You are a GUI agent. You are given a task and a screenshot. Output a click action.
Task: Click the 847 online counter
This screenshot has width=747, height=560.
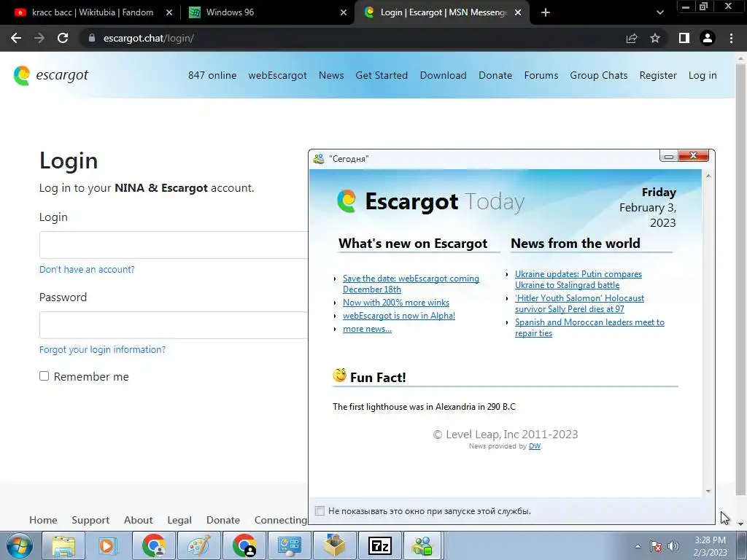(212, 75)
